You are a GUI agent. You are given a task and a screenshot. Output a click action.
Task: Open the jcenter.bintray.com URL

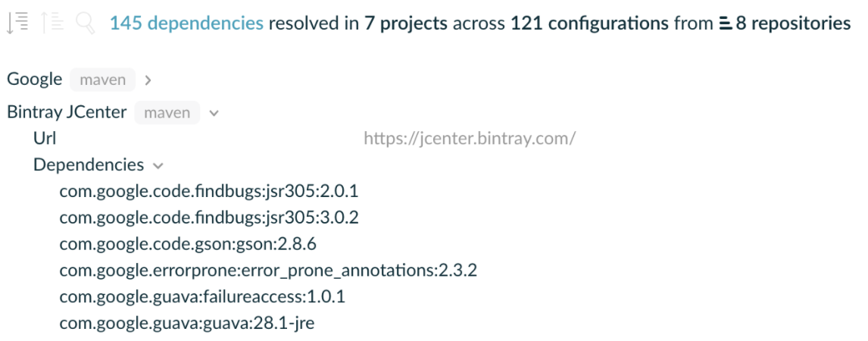pos(470,139)
